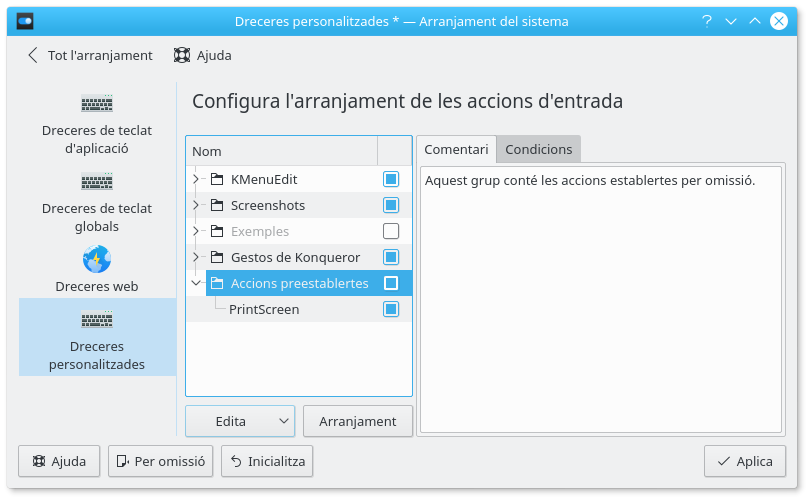810x501 pixels.
Task: Collapse the Accions preestablertes group
Action: [x=196, y=284]
